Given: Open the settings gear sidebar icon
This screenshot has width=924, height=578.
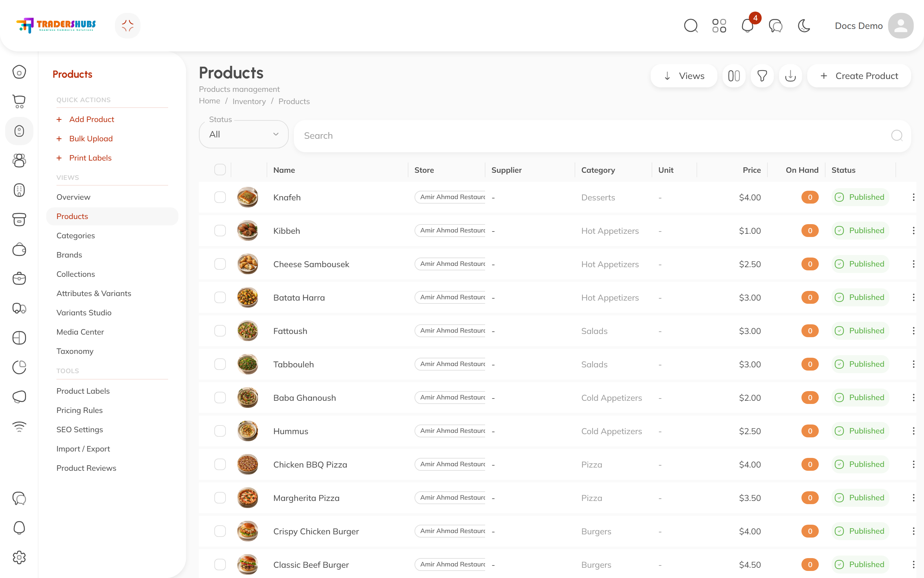Looking at the screenshot, I should click(x=19, y=557).
